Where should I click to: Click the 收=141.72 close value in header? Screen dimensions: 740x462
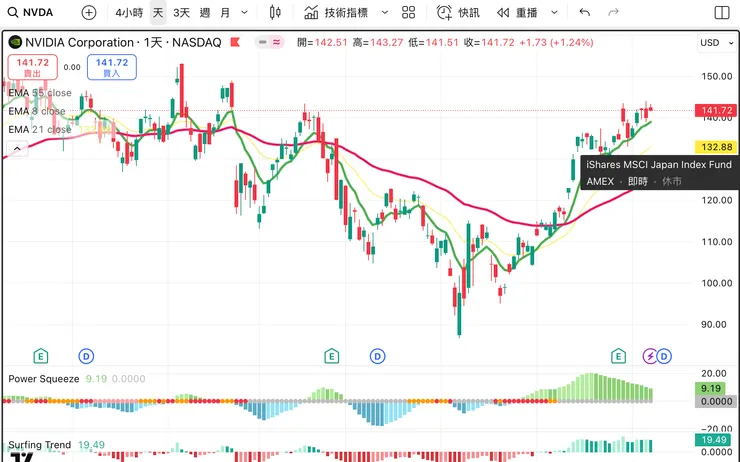point(489,42)
